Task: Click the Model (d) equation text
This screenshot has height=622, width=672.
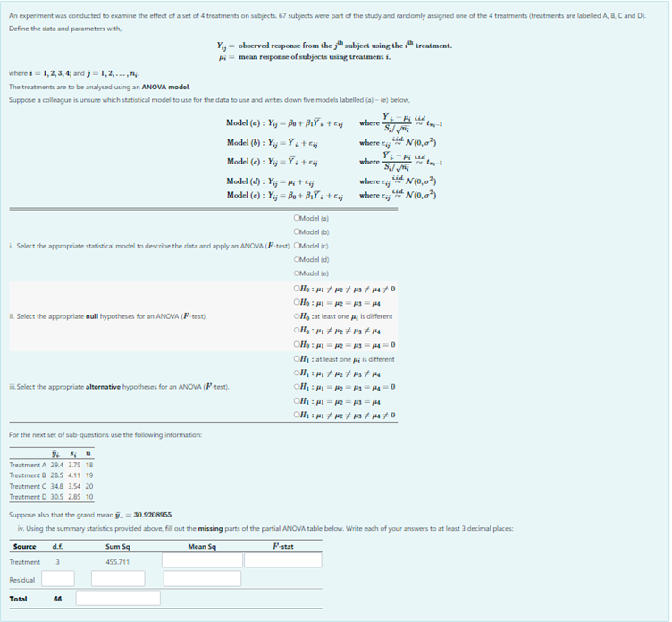Action: click(x=271, y=181)
